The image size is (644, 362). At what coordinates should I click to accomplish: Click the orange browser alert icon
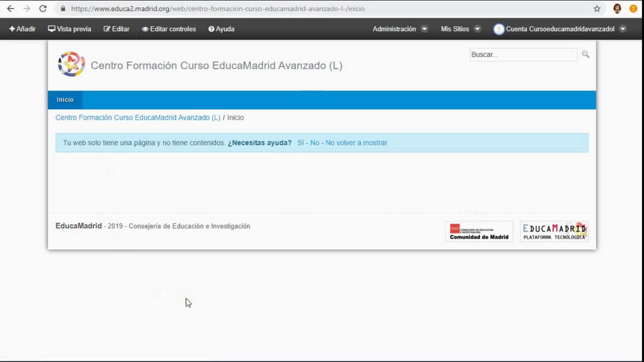point(633,9)
